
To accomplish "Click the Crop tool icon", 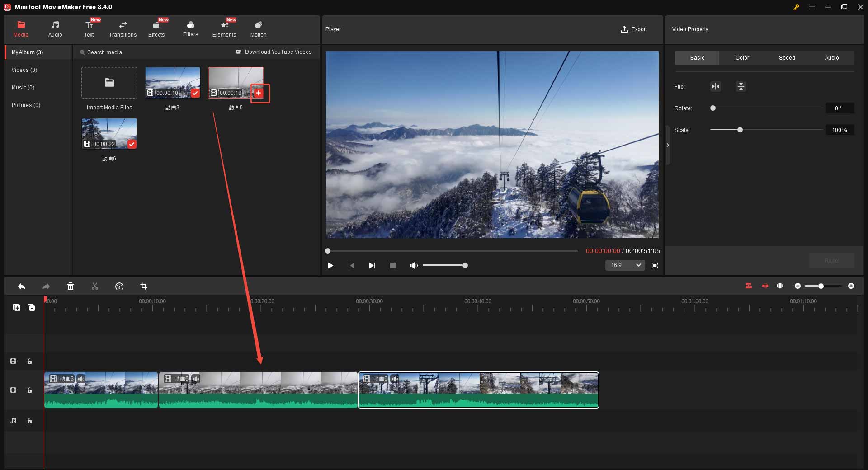I will point(144,286).
